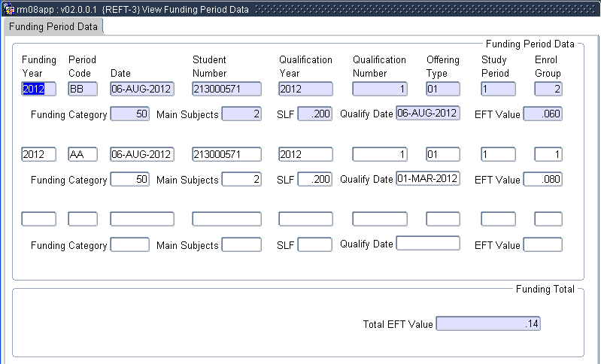Select second row Main Subjects field

pyautogui.click(x=241, y=180)
